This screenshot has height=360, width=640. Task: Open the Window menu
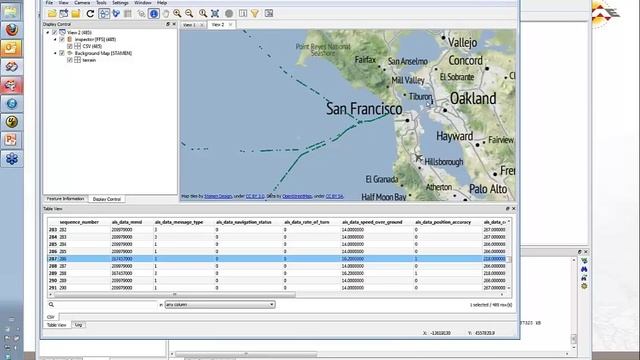142,2
